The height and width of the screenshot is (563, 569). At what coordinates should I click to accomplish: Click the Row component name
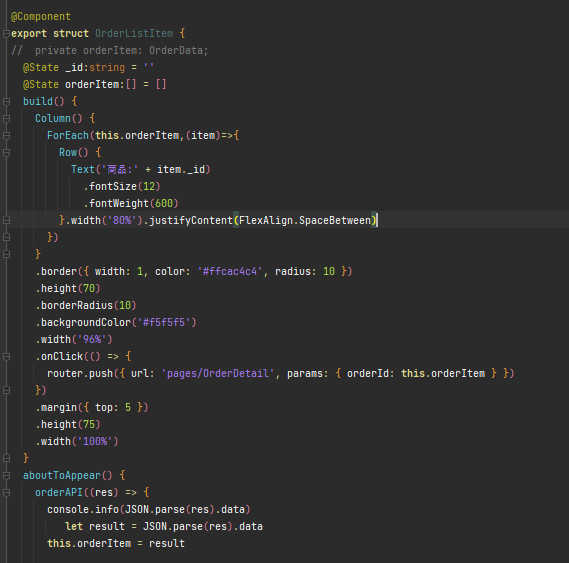(68, 152)
